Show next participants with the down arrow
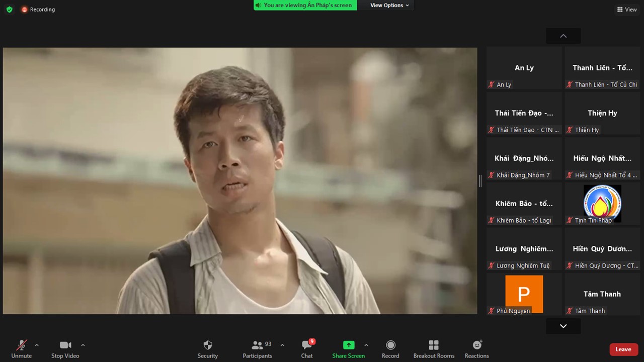644x362 pixels. 563,326
